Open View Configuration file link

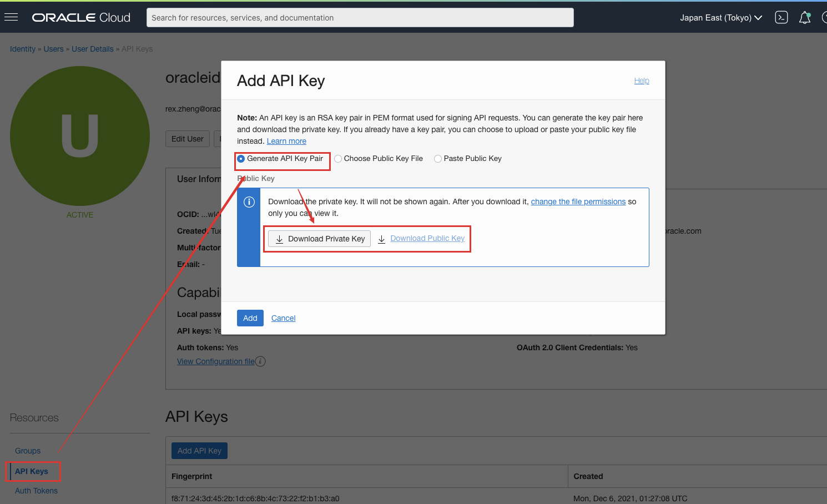pos(216,361)
